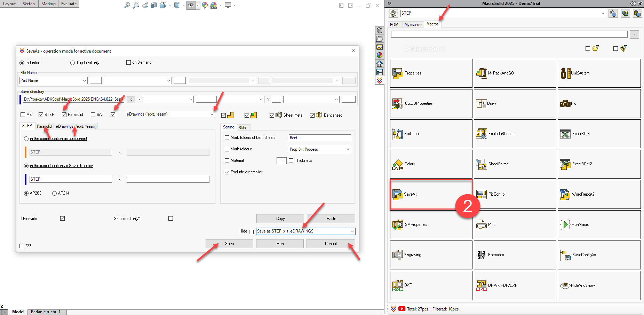Open the eDrawings format dropdown
The image size is (644, 315).
(212, 114)
